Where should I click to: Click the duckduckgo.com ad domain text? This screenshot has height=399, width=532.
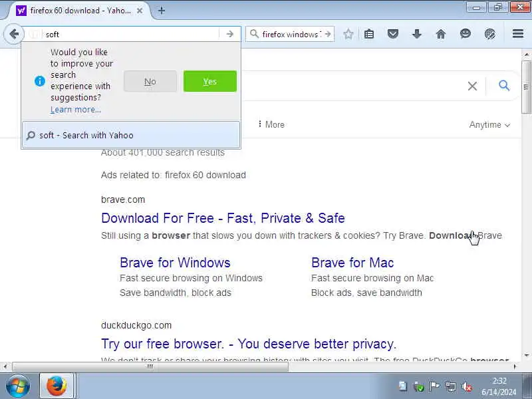tap(136, 325)
